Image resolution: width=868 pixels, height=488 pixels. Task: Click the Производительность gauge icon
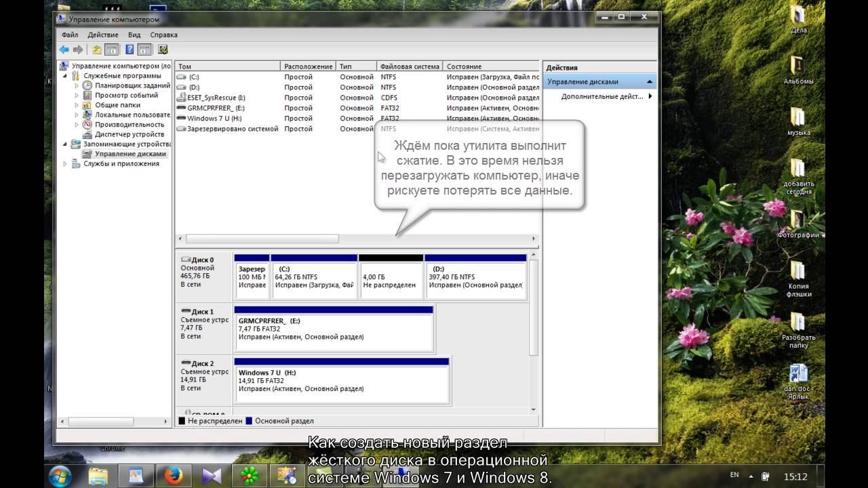click(87, 125)
